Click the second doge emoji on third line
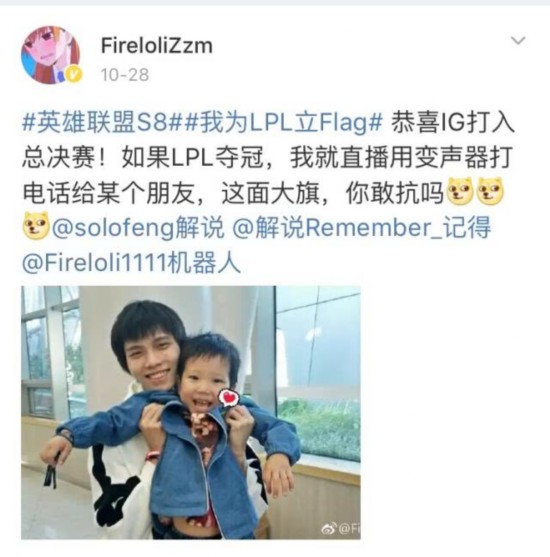The image size is (550, 557). 491,192
